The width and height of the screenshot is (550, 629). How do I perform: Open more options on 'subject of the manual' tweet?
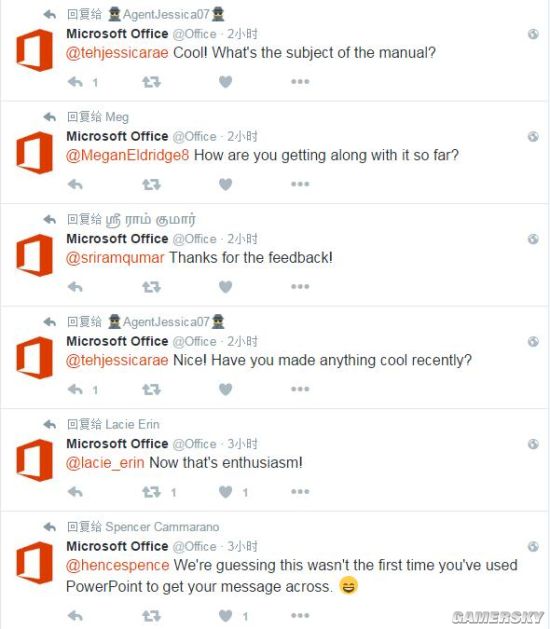click(300, 81)
